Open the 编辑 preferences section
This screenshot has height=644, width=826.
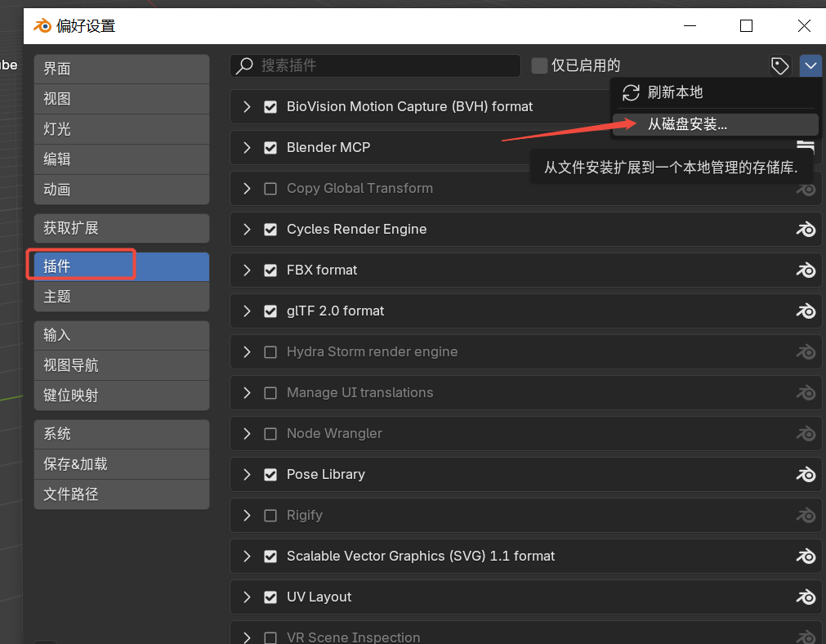tap(122, 159)
